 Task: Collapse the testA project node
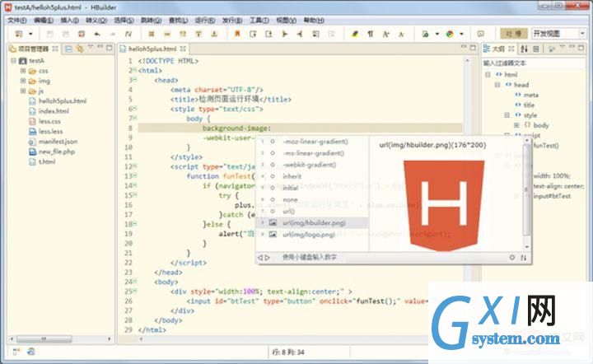pos(14,60)
